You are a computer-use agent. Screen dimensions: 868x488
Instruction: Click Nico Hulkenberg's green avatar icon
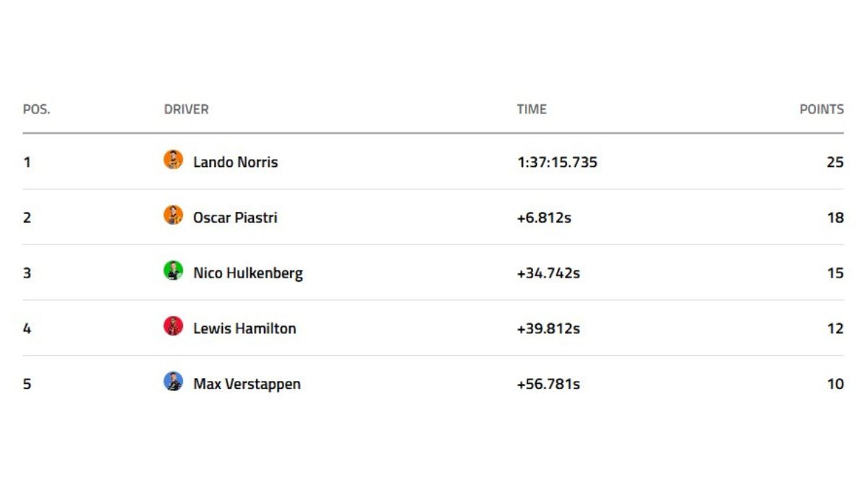click(x=173, y=271)
